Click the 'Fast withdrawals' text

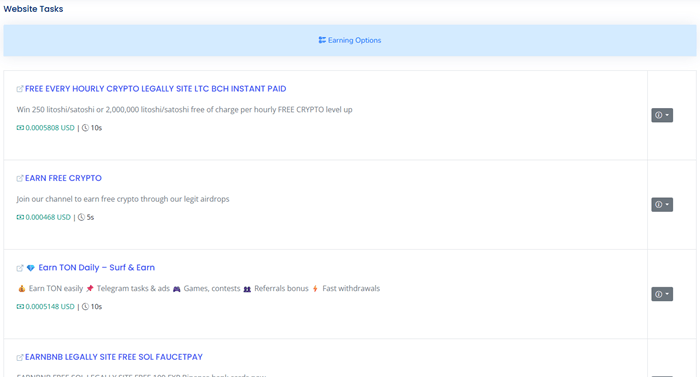[351, 289]
